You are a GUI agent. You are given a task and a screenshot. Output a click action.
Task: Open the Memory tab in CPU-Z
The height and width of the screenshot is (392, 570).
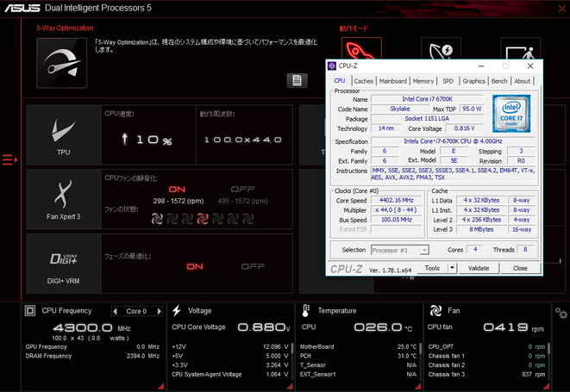423,81
